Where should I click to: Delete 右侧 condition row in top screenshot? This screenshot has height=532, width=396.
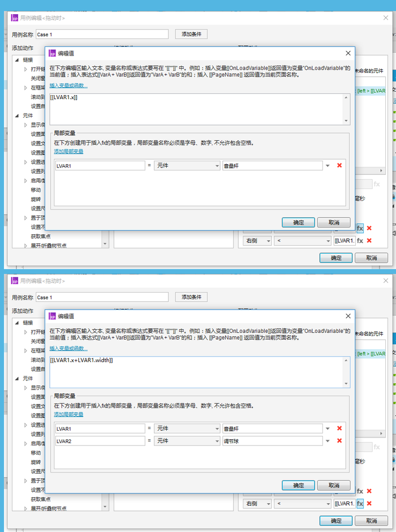click(369, 240)
